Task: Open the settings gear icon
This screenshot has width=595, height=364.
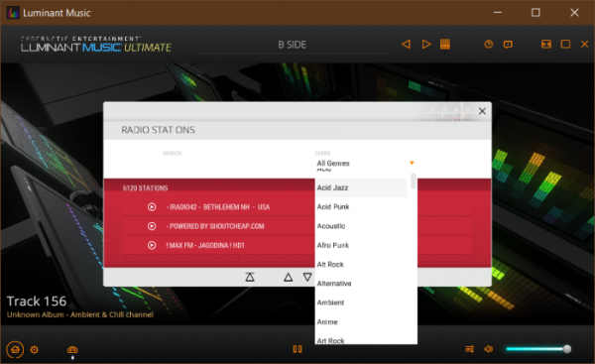Action: pyautogui.click(x=34, y=349)
